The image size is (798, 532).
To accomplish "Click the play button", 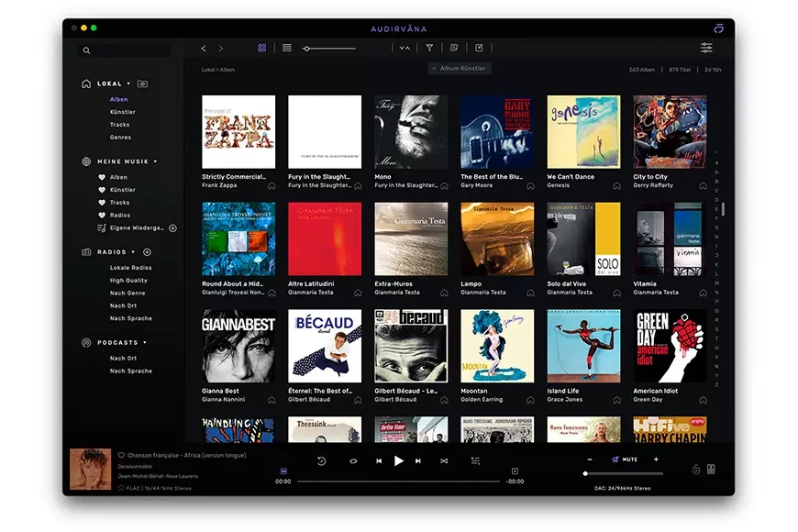I will (398, 460).
